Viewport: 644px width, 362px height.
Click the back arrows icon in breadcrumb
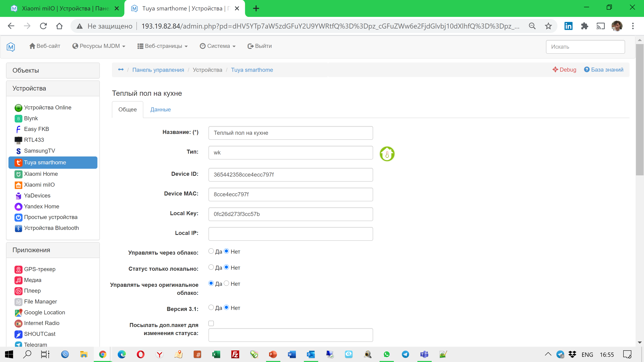click(121, 70)
